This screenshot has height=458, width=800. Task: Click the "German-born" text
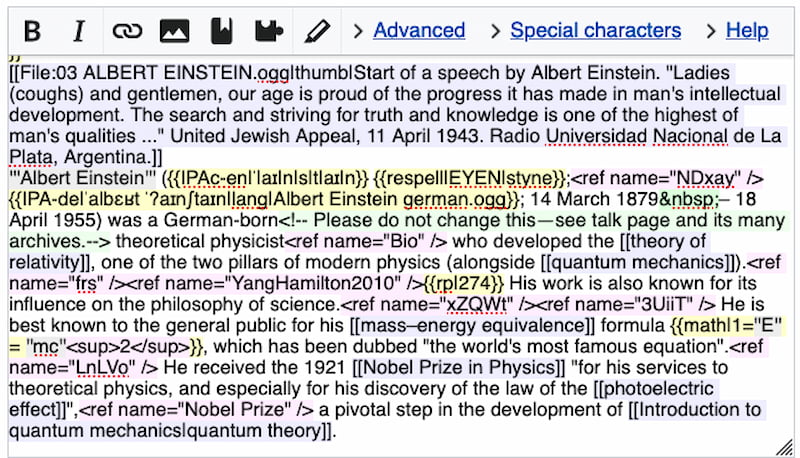tap(221, 220)
